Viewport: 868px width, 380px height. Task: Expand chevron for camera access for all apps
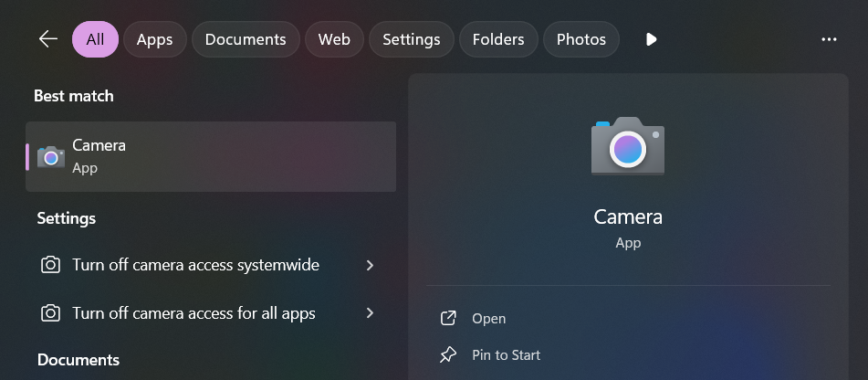pyautogui.click(x=371, y=313)
